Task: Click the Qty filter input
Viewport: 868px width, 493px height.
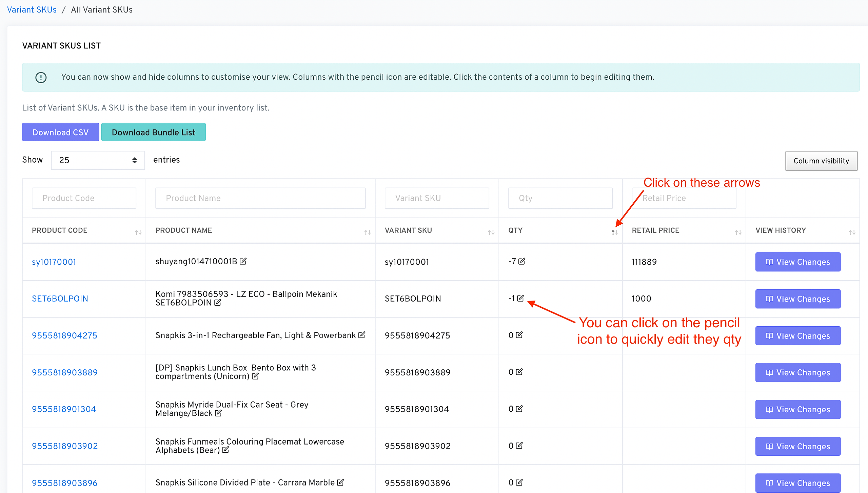Action: coord(560,198)
